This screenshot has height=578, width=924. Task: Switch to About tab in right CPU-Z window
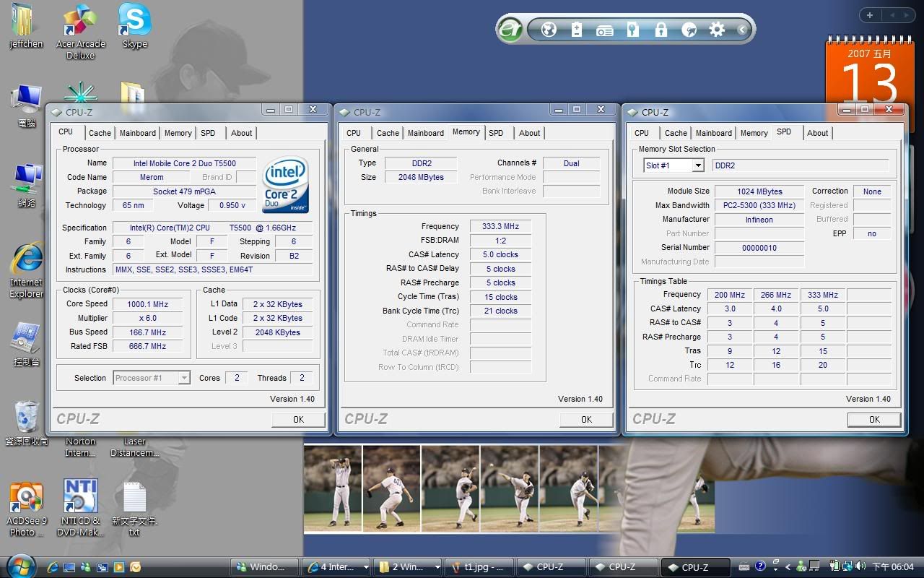[x=817, y=133]
